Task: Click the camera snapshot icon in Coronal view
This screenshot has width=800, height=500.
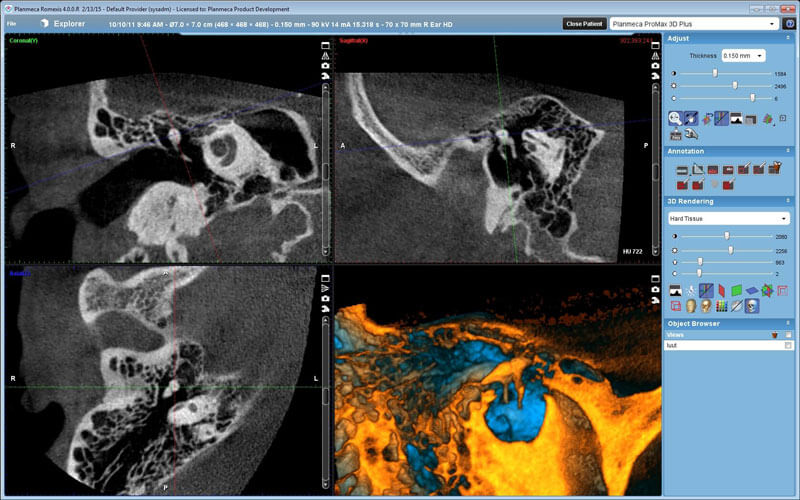Action: point(325,66)
